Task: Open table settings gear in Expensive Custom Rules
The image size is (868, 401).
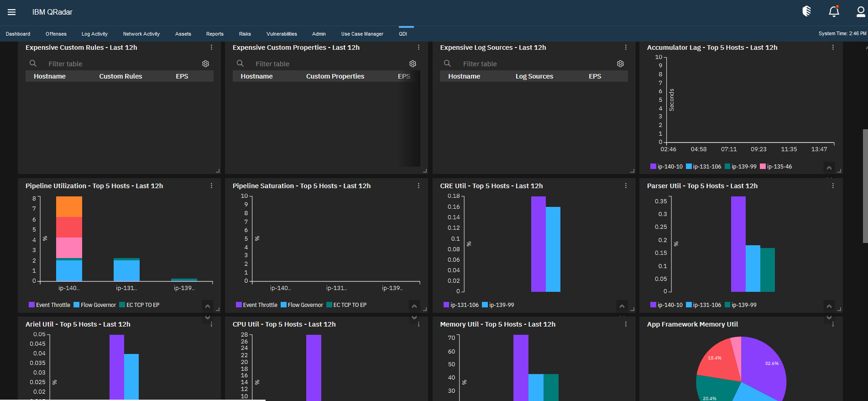Action: coord(206,64)
